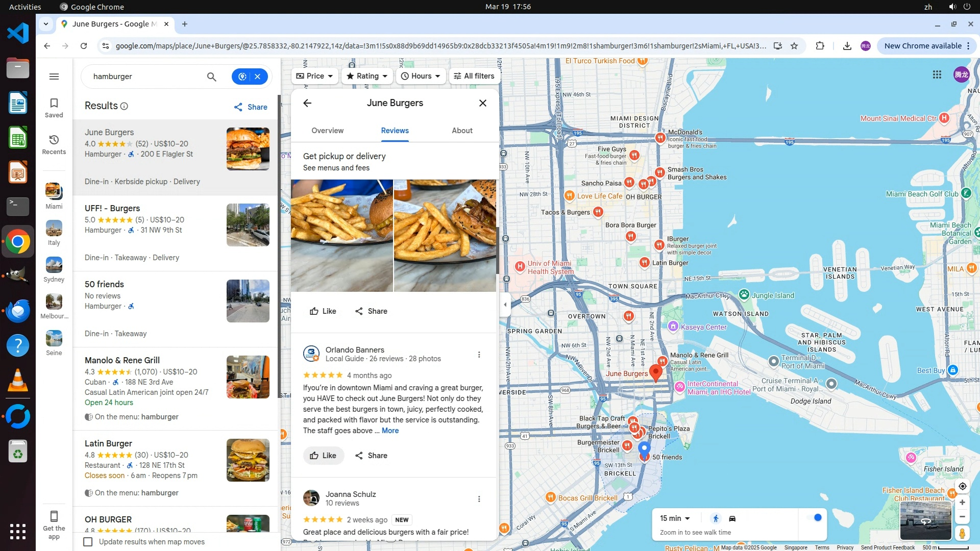Open the hamburger menu in Maps sidebar

pyautogui.click(x=54, y=77)
